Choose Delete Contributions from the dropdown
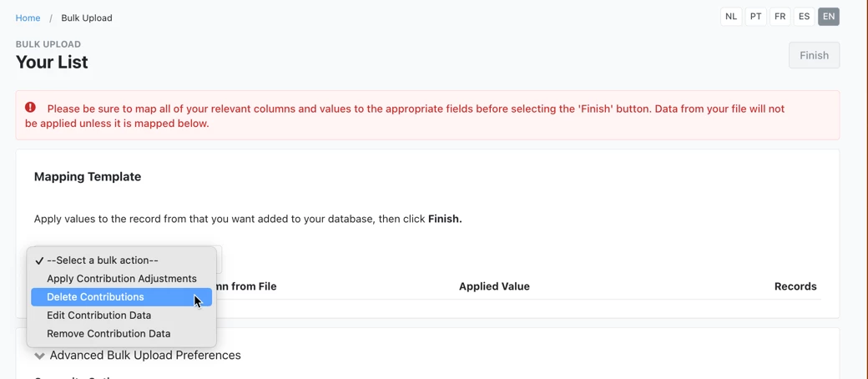The width and height of the screenshot is (868, 379). (x=121, y=297)
